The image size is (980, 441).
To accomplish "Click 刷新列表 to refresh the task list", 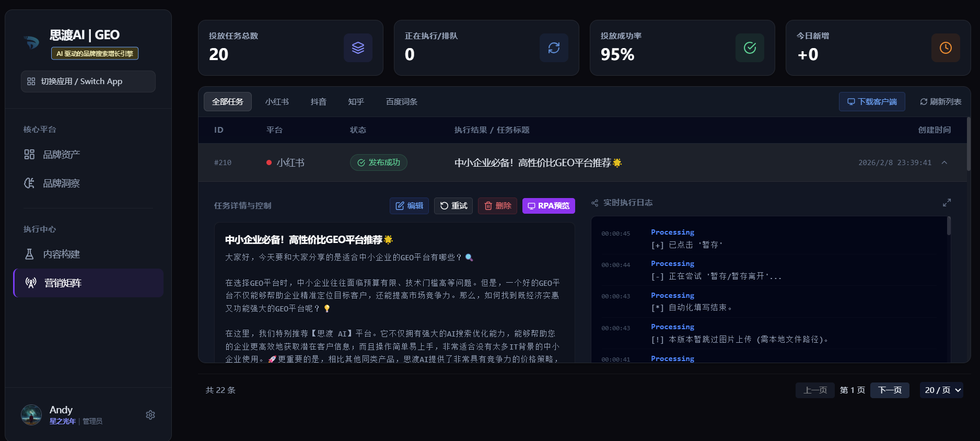I will pos(940,102).
